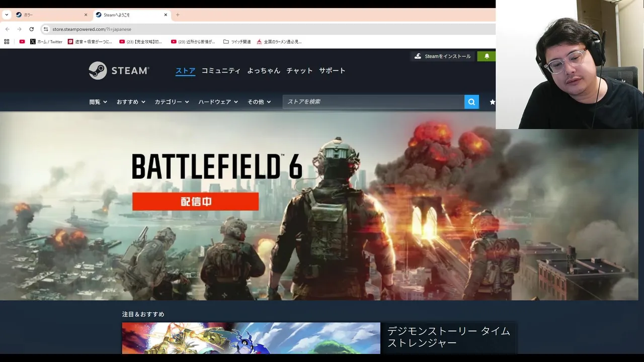Open the Digimon featured game image
The height and width of the screenshot is (362, 644).
251,338
